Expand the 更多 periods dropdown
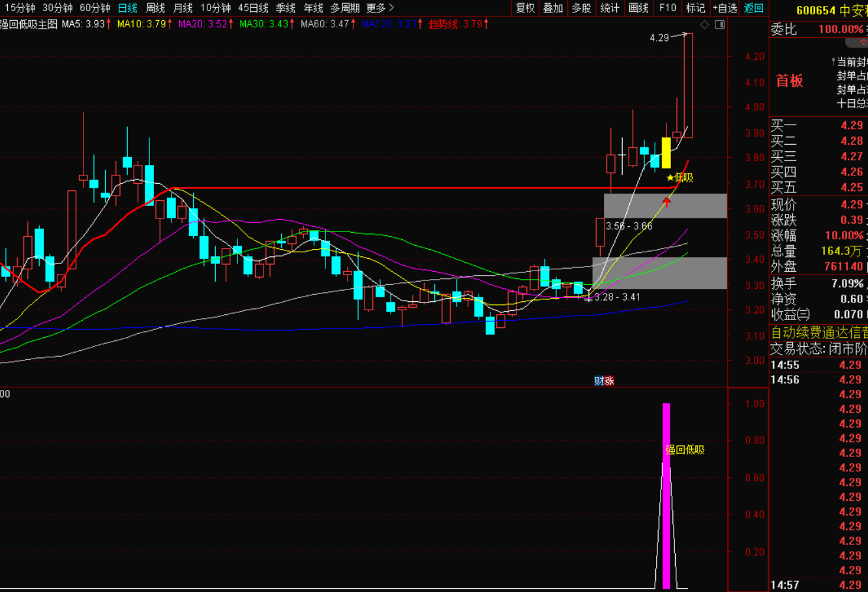The width and height of the screenshot is (868, 592). pos(380,8)
